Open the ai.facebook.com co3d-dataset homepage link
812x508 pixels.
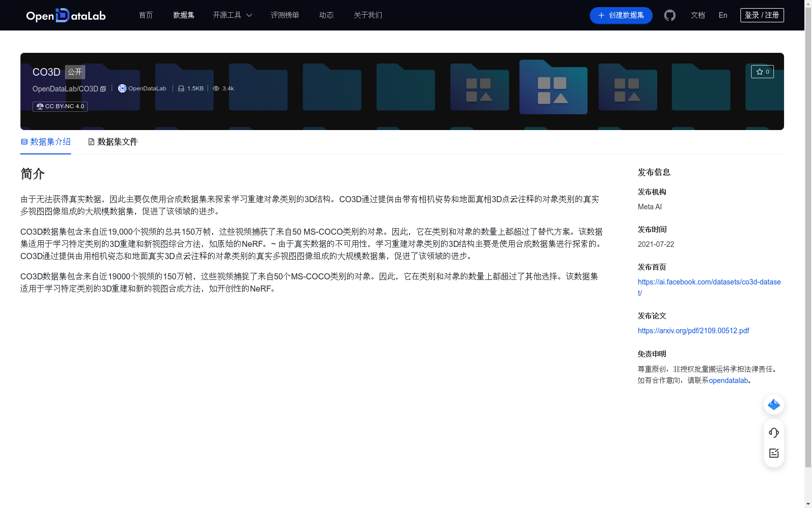(x=709, y=288)
